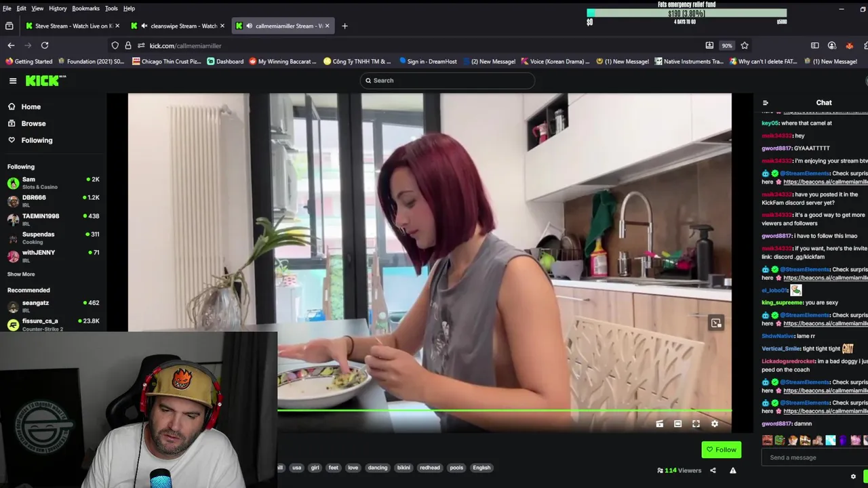Viewport: 868px width, 488px height.
Task: Open the Bookmarks menu
Action: point(85,8)
